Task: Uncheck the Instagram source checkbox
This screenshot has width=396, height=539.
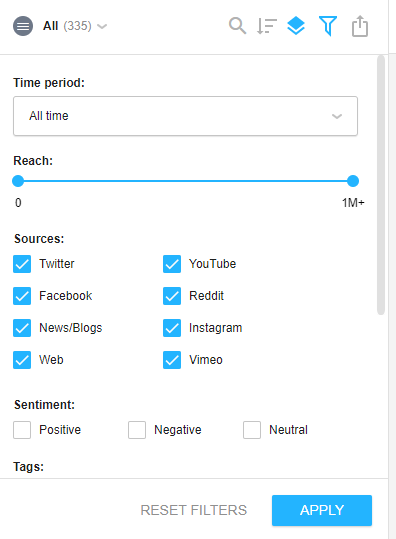Action: (172, 328)
